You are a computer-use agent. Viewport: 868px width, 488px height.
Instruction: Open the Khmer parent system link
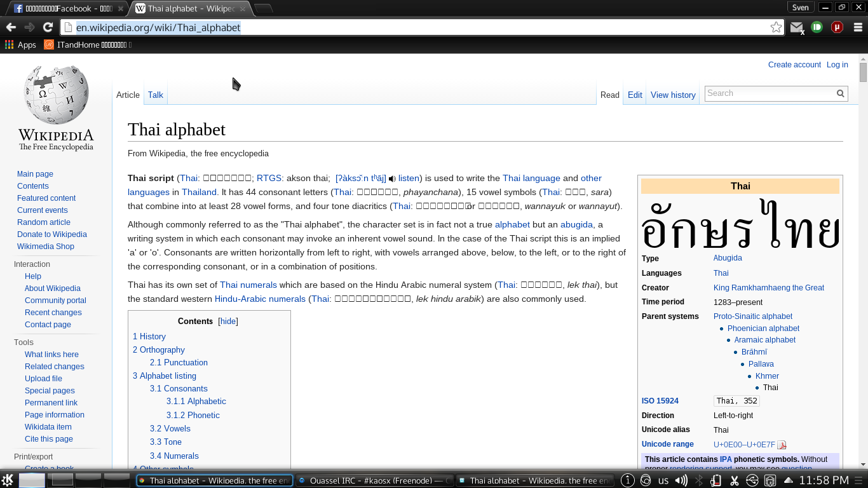point(767,376)
